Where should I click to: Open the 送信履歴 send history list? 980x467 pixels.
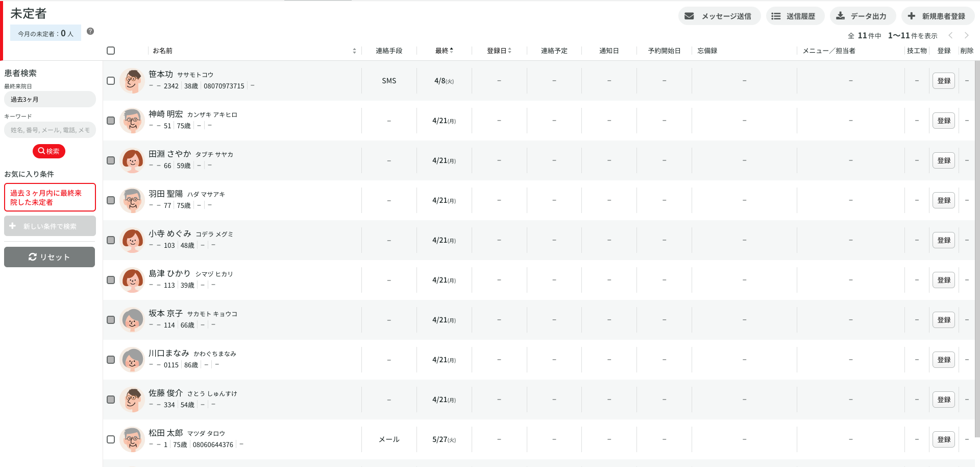pyautogui.click(x=795, y=16)
